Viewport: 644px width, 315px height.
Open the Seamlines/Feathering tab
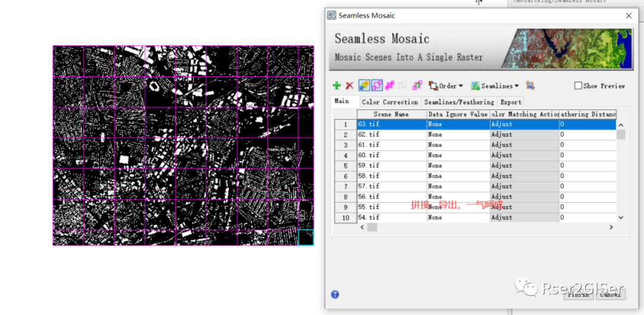point(459,102)
